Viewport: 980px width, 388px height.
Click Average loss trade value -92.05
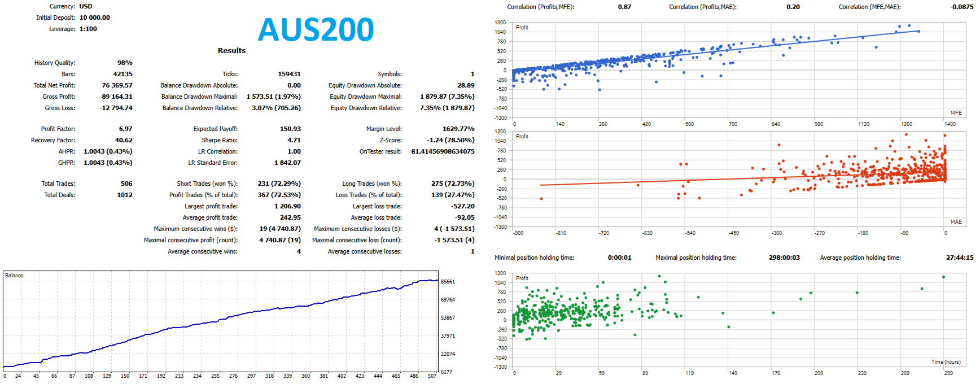coord(465,218)
